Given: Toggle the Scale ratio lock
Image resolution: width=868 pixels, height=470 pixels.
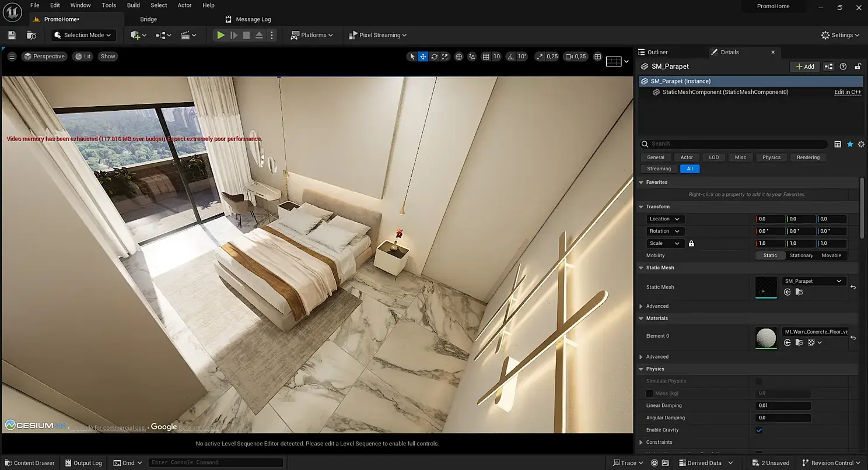Looking at the screenshot, I should [x=691, y=244].
